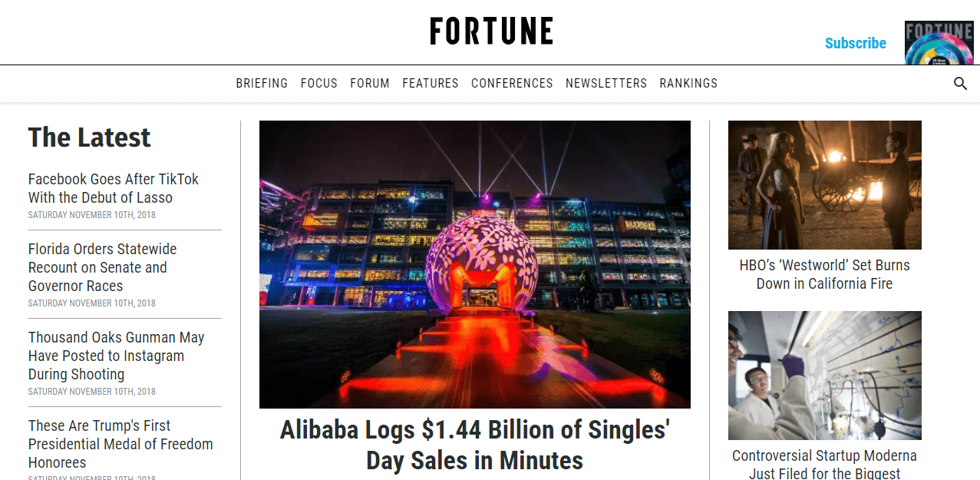The width and height of the screenshot is (980, 480).
Task: Read HBO's 'Westworld' Set Burns article
Action: pos(824,274)
